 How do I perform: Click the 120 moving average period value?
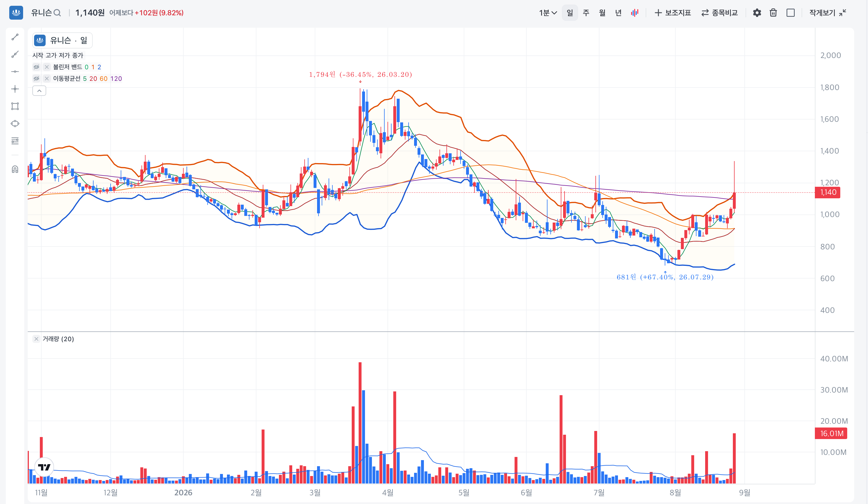pos(116,79)
